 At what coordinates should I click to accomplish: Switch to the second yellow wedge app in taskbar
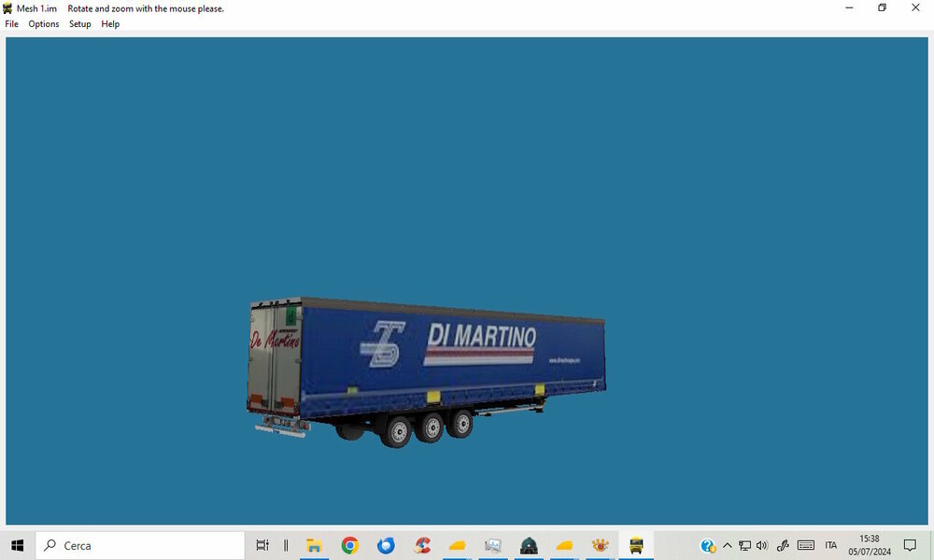(x=564, y=545)
